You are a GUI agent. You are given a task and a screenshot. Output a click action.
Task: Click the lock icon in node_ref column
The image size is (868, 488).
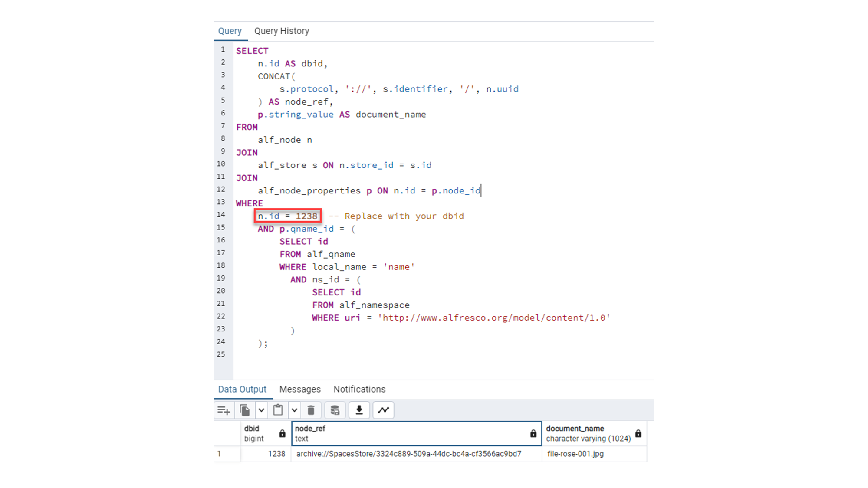point(533,433)
